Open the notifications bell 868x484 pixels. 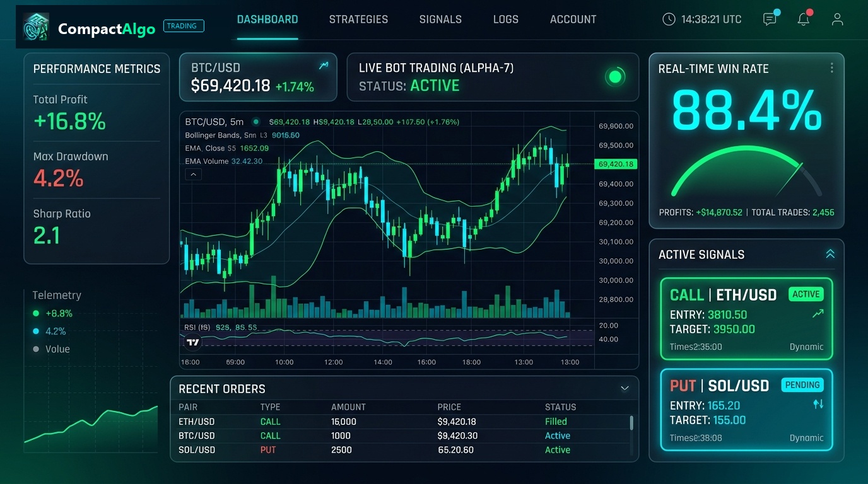(804, 19)
